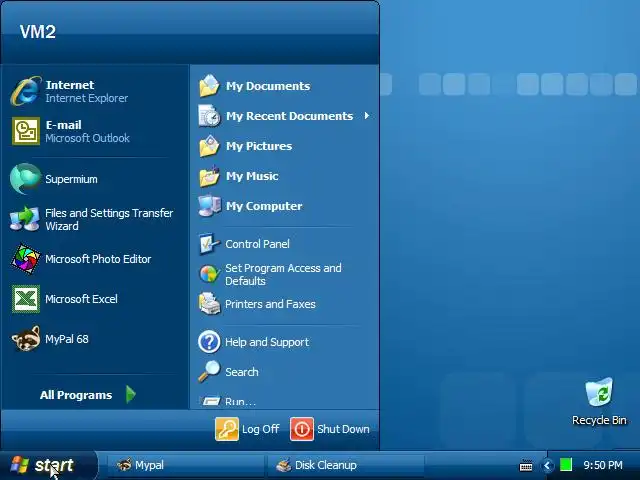The height and width of the screenshot is (480, 640).
Task: Click the MyPal 68 label text
Action: [x=67, y=339]
